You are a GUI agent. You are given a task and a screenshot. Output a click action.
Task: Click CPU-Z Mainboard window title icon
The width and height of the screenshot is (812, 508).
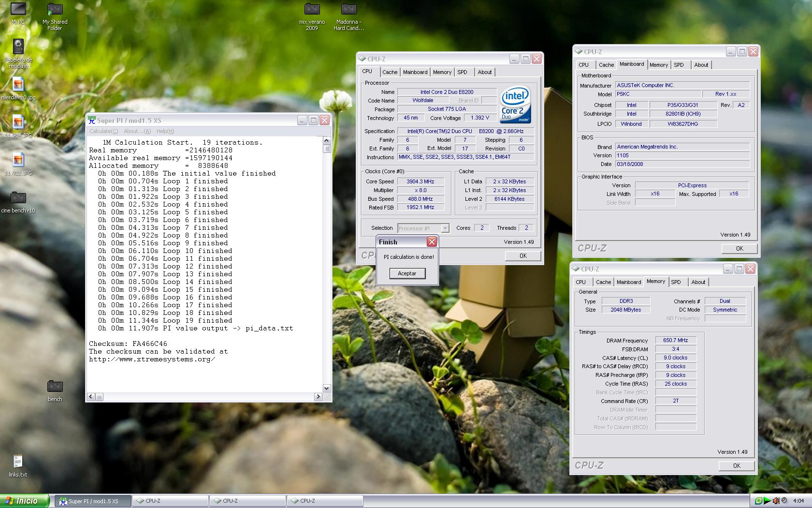(x=579, y=51)
